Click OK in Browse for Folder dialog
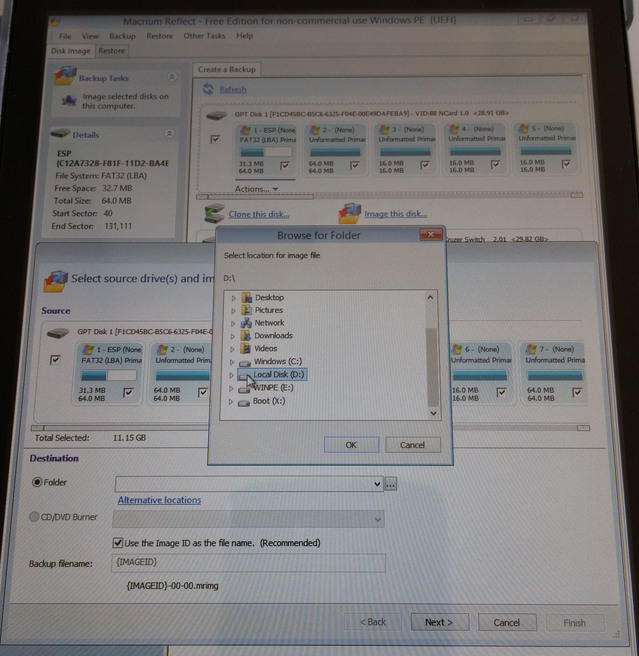 tap(351, 445)
